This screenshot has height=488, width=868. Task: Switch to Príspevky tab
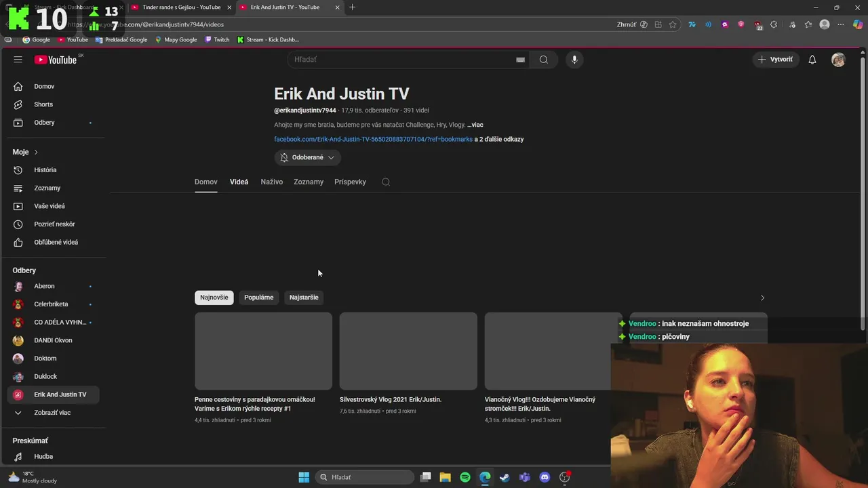pyautogui.click(x=350, y=182)
